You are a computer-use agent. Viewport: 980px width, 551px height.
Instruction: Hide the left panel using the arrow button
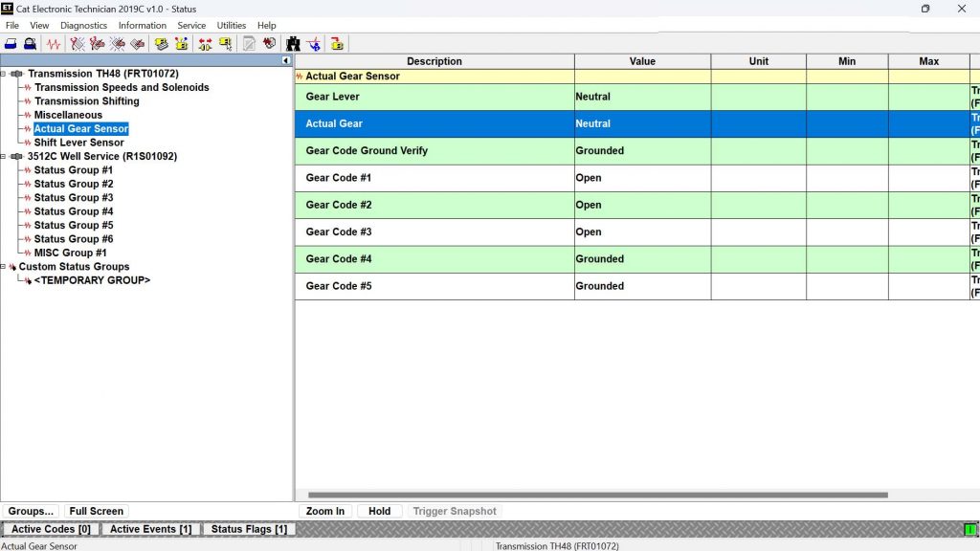pos(285,60)
